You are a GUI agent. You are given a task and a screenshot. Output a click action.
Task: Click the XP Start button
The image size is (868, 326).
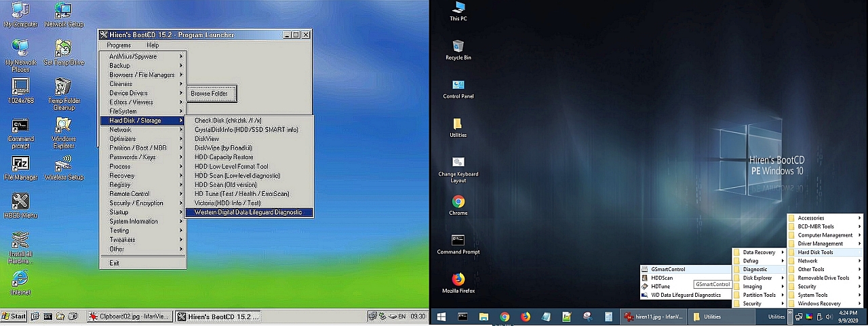[14, 317]
